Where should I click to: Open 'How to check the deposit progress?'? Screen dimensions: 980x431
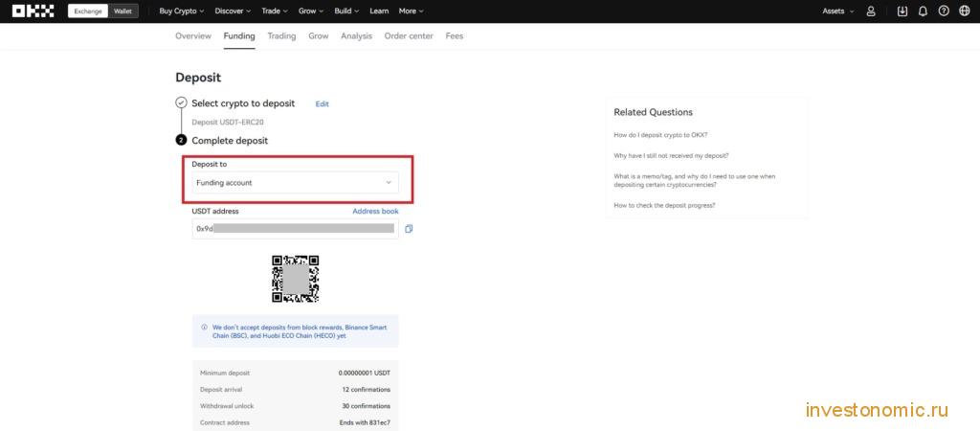(664, 205)
